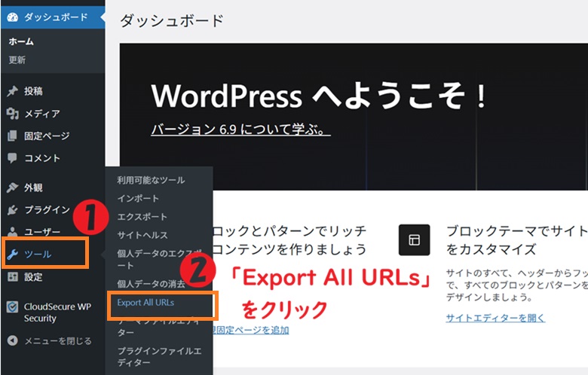Screen dimensions: 588x375
Task: Select 個人データのエクスポート in flyout
Action: click(x=159, y=259)
